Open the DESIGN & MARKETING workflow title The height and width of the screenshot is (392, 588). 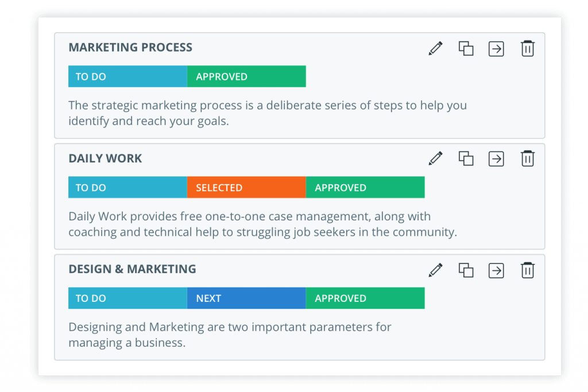click(133, 269)
